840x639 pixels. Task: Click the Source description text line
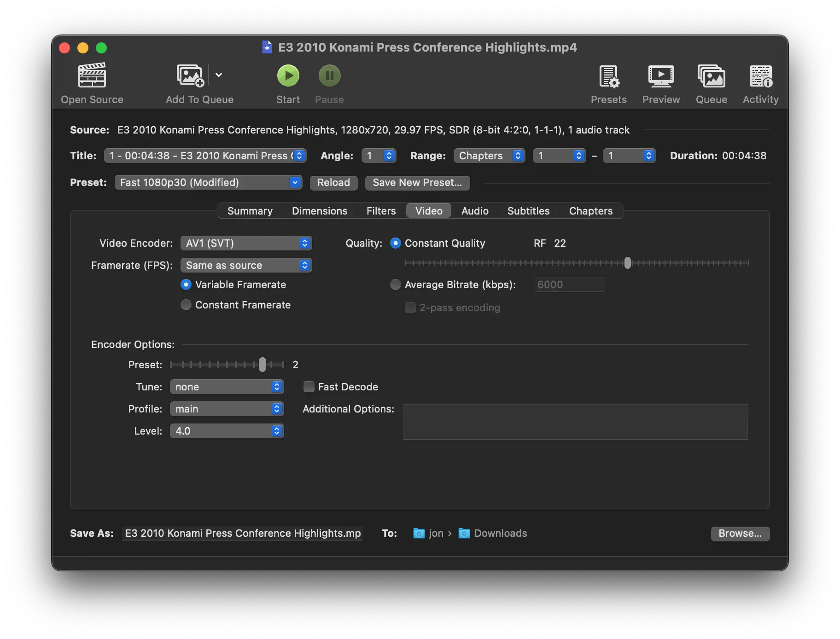coord(373,130)
